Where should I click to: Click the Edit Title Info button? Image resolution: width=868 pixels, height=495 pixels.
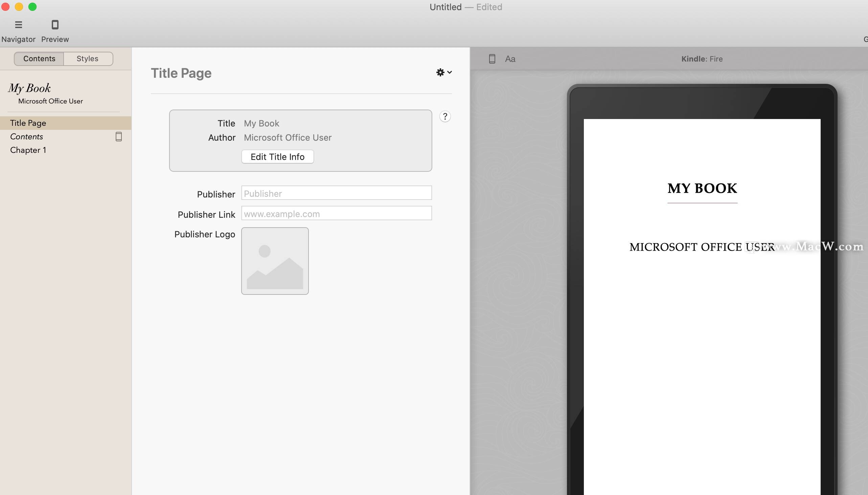point(277,157)
